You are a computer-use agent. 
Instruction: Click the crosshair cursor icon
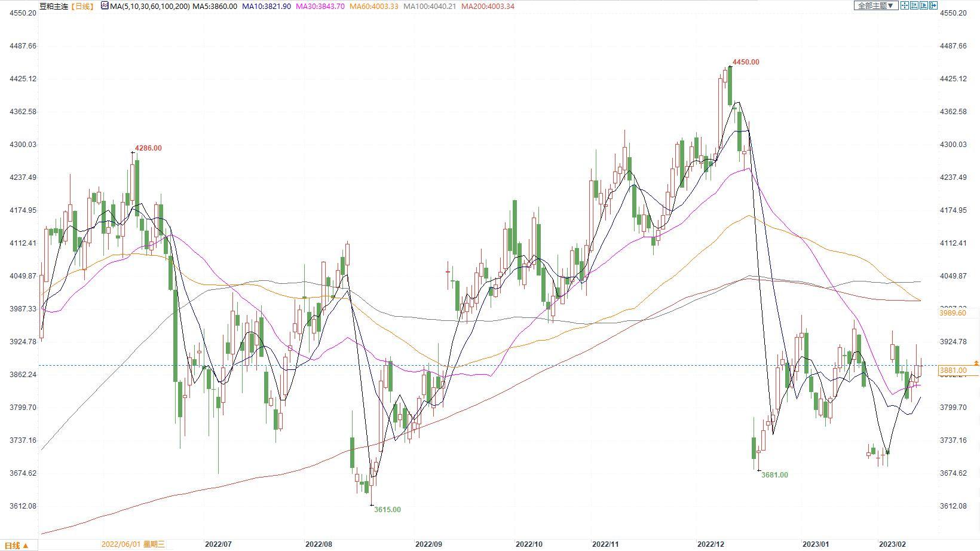click(905, 5)
